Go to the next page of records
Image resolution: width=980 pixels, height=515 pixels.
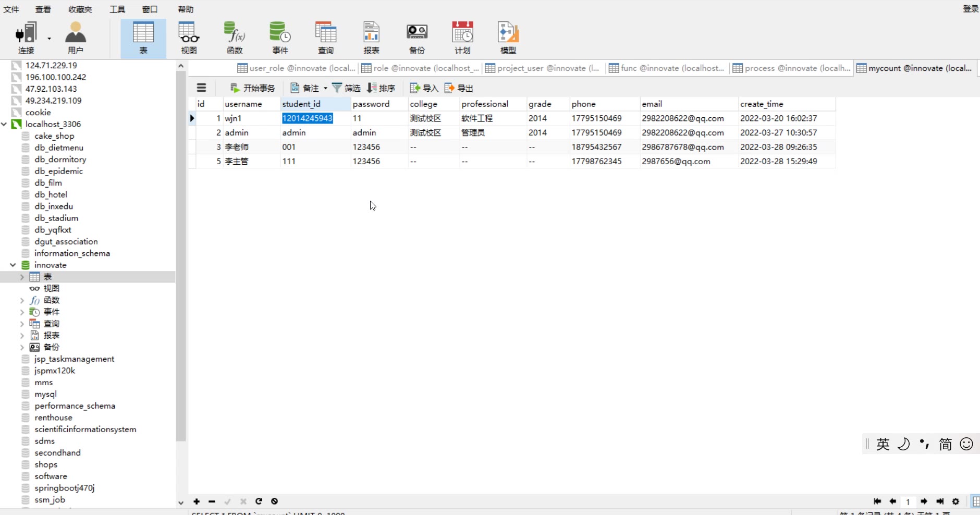(x=924, y=501)
